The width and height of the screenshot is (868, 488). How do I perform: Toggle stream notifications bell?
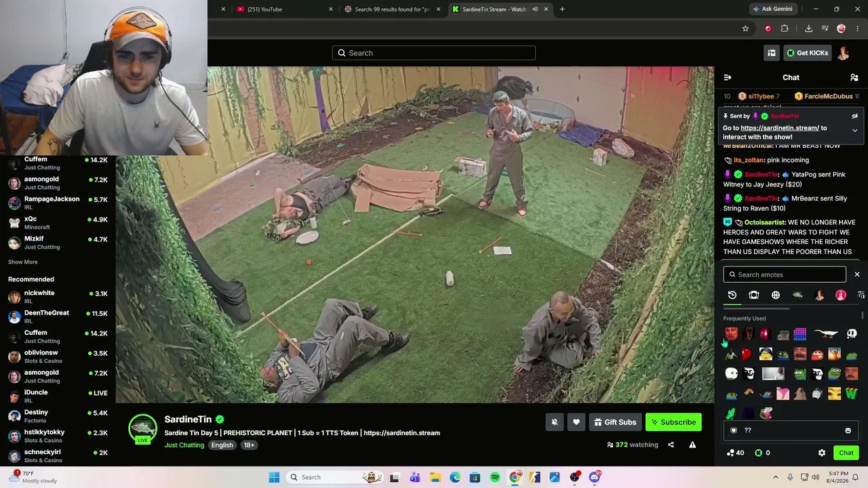[555, 422]
